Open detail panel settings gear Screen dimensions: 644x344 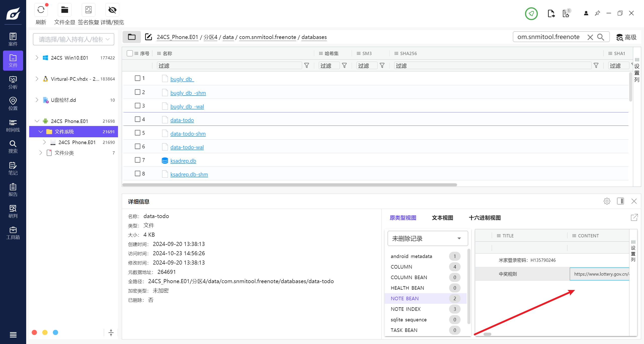[x=607, y=201]
